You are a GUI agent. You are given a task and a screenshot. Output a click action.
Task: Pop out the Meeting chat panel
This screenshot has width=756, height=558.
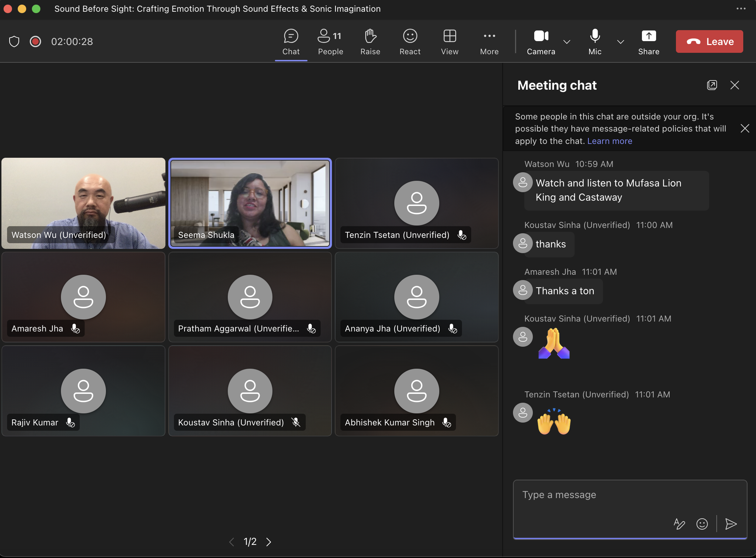[712, 85]
